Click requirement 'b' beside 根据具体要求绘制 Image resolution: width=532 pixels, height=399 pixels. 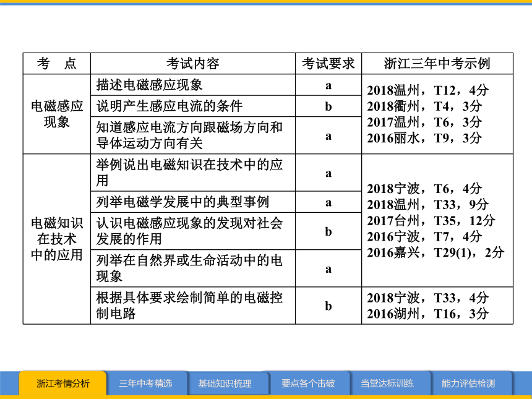(x=328, y=306)
